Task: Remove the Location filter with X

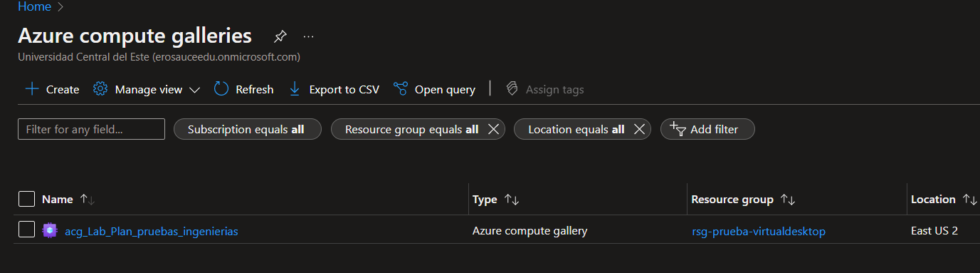Action: (639, 129)
